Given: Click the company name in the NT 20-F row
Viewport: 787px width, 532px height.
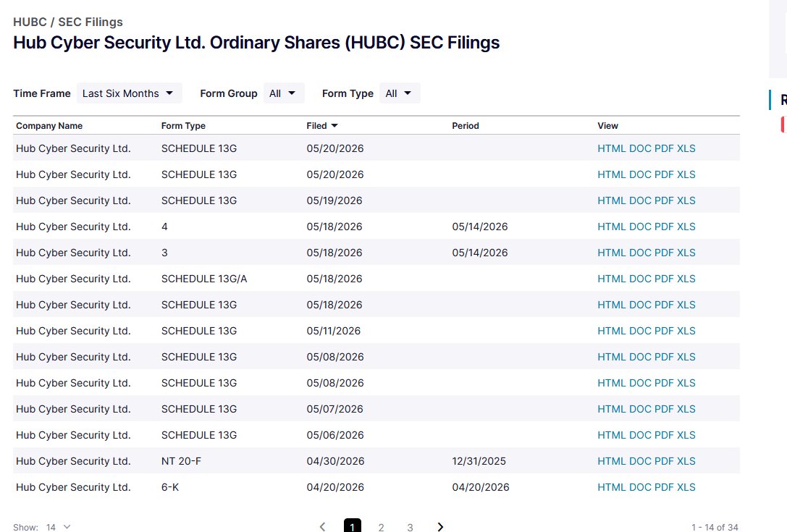Looking at the screenshot, I should point(73,461).
